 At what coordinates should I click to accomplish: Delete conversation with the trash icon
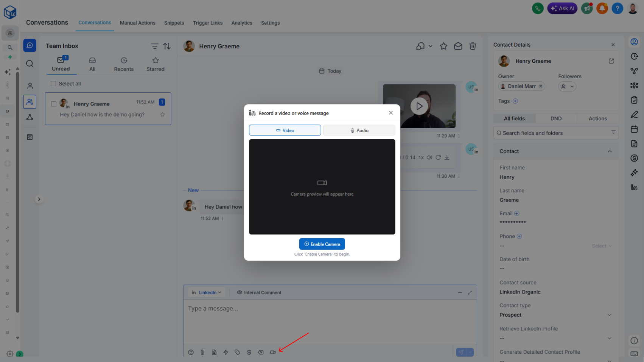click(473, 46)
